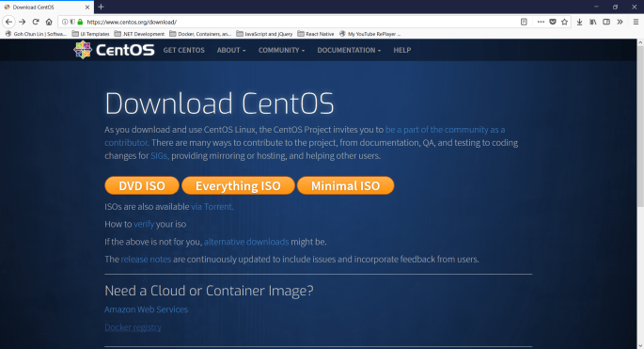Screen dimensions: 644x349
Task: Open the Amazon Web Services link
Action: [x=147, y=309]
